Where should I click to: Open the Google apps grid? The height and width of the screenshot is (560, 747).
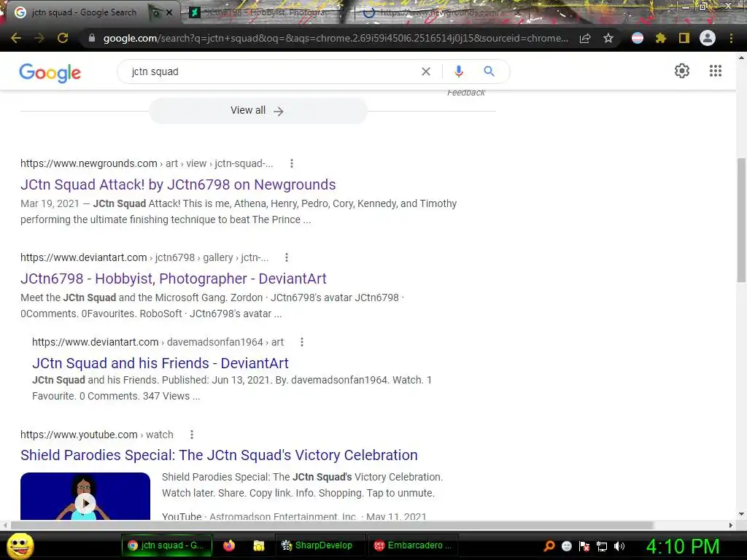pyautogui.click(x=716, y=71)
